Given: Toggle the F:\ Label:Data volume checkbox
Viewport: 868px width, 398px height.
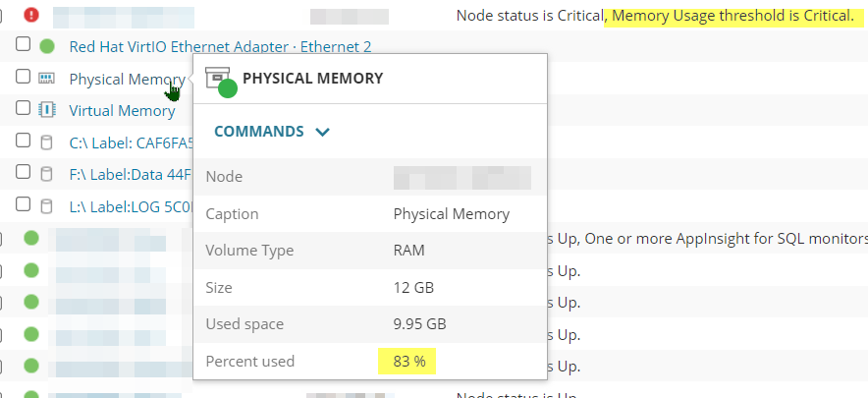Looking at the screenshot, I should (24, 173).
